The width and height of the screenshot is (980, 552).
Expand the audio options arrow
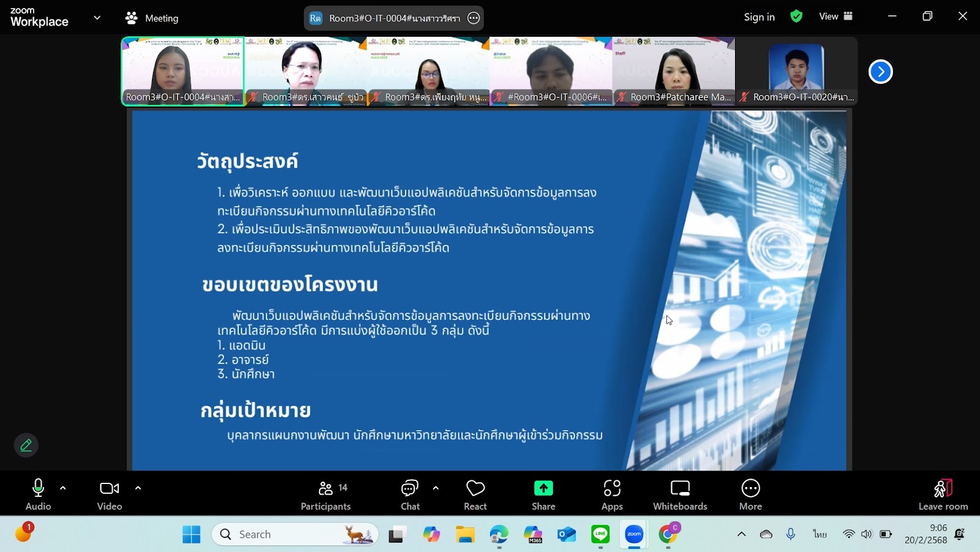click(63, 488)
